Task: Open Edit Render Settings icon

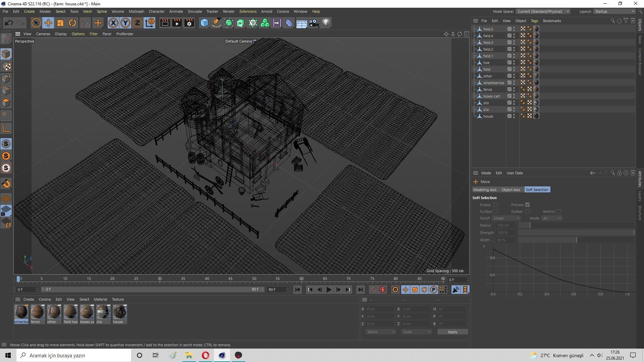Action: [x=189, y=23]
